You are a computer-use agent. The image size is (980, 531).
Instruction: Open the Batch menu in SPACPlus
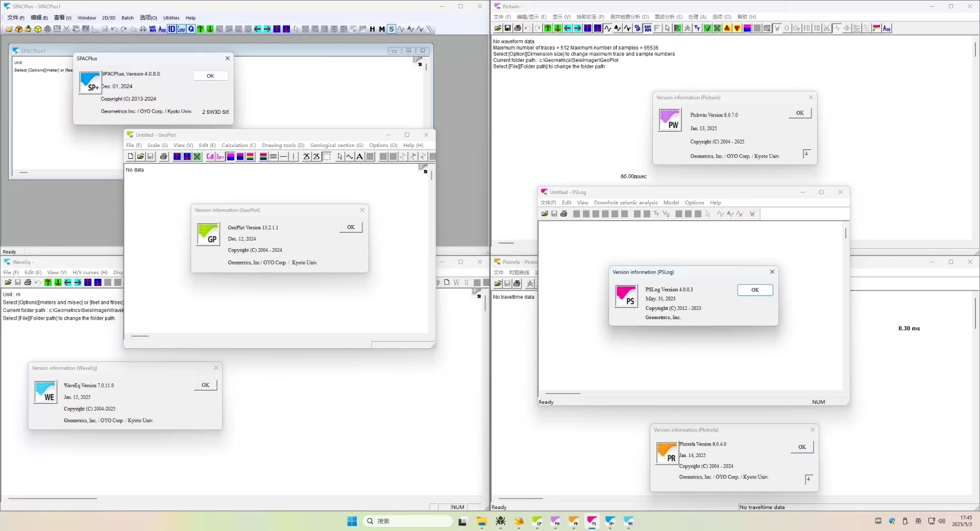128,18
